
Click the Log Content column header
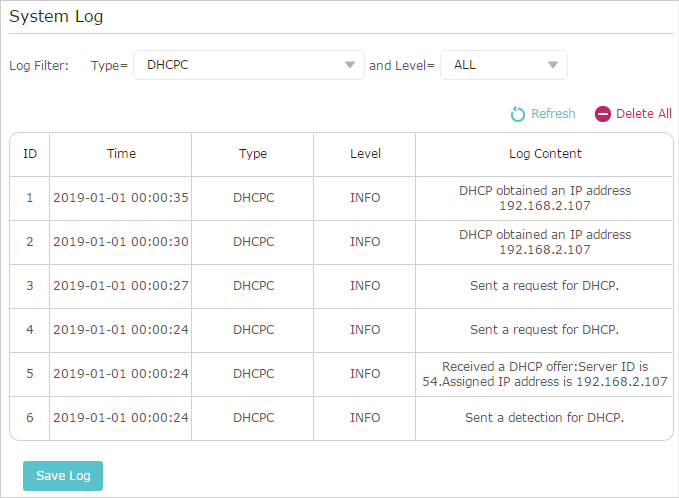click(545, 154)
